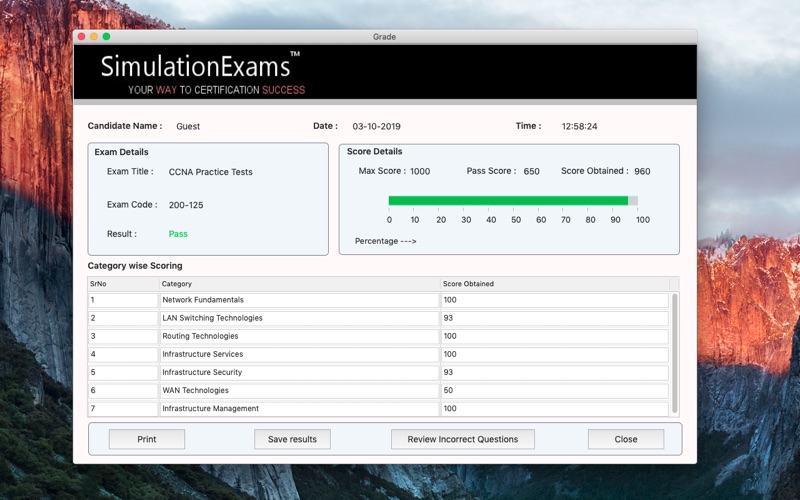Click the Pass Score value 650
Image resolution: width=800 pixels, height=500 pixels.
[x=531, y=171]
